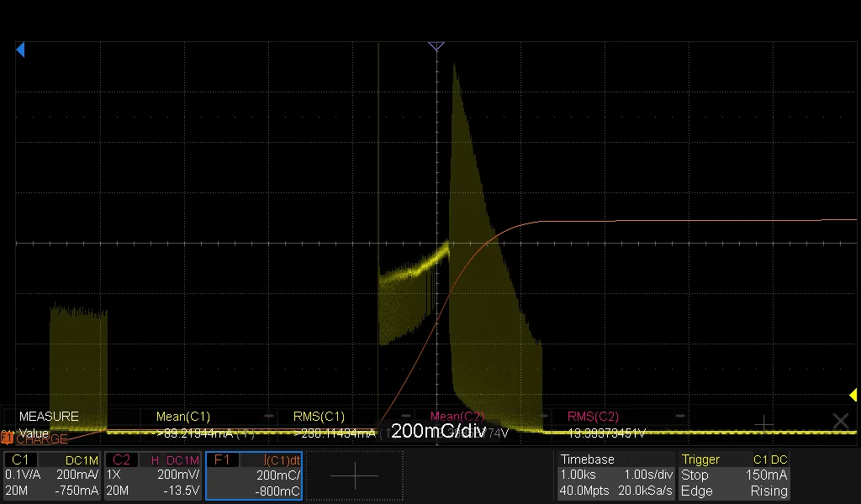This screenshot has width=861, height=504.
Task: Open the Trigger heading
Action: coord(700,459)
